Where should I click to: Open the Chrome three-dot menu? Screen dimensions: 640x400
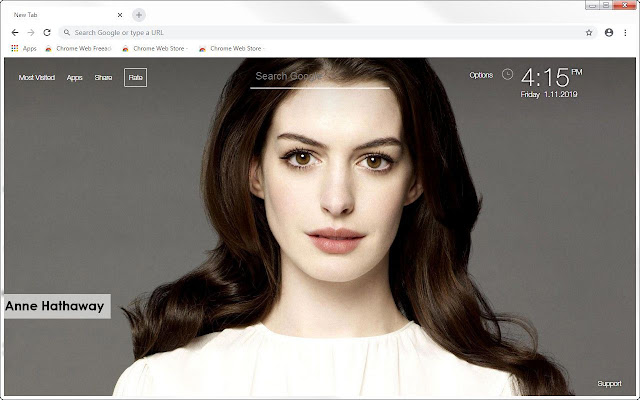point(625,33)
